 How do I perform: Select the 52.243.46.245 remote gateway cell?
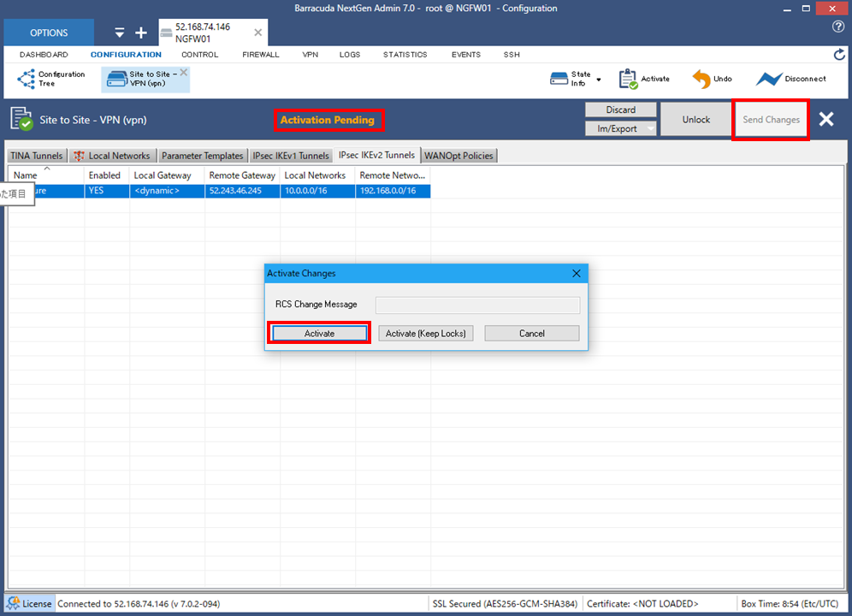tap(242, 191)
